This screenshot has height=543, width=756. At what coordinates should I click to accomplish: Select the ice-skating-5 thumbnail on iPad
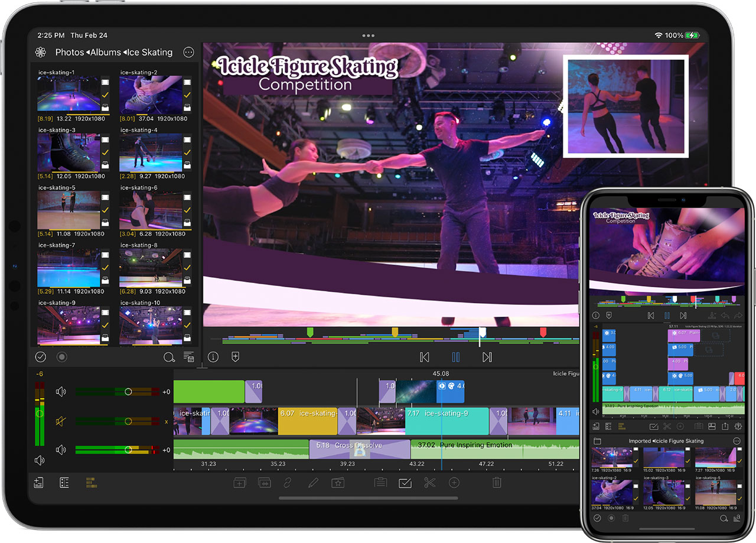click(x=69, y=210)
